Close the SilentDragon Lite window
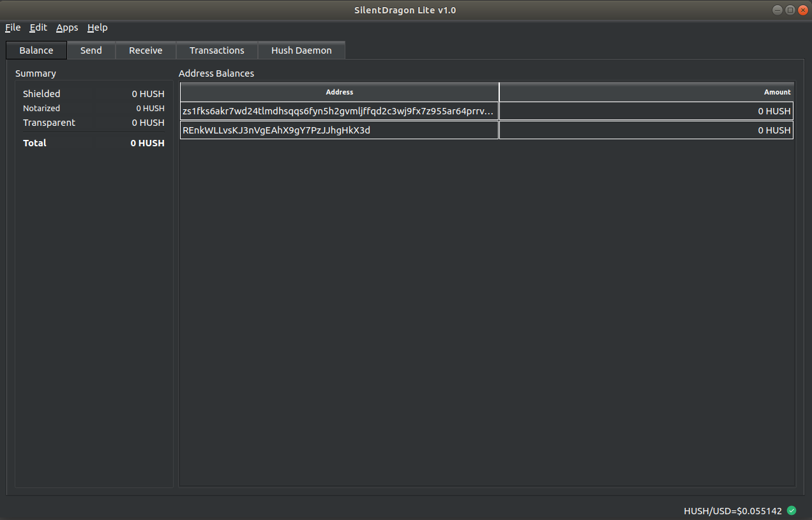This screenshot has width=812, height=520. pos(803,10)
